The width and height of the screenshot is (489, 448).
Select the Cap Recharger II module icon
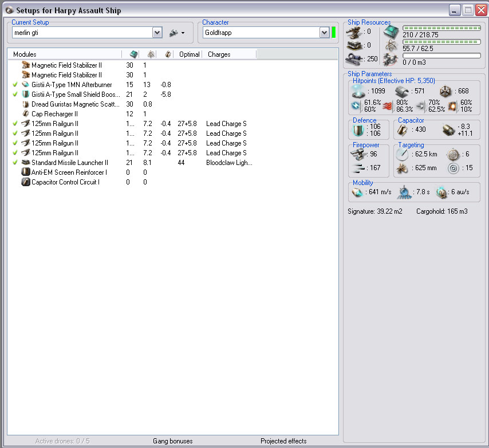coord(26,114)
